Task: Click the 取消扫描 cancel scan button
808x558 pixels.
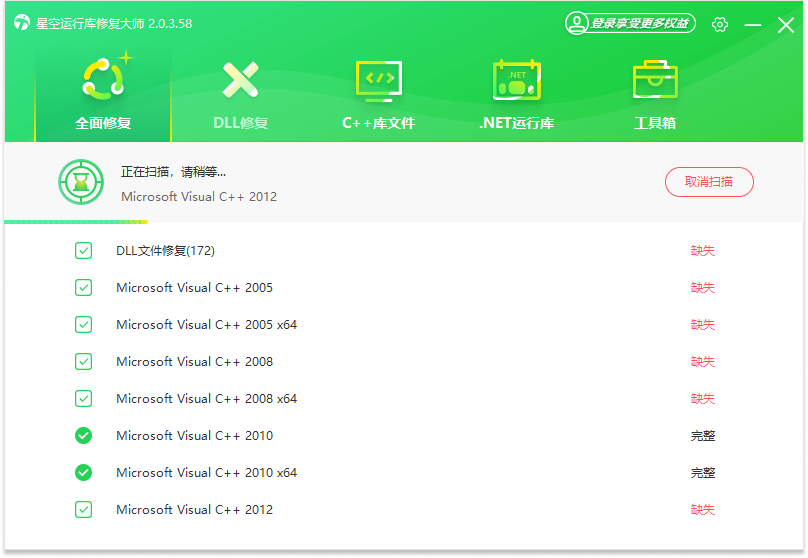Action: 709,182
